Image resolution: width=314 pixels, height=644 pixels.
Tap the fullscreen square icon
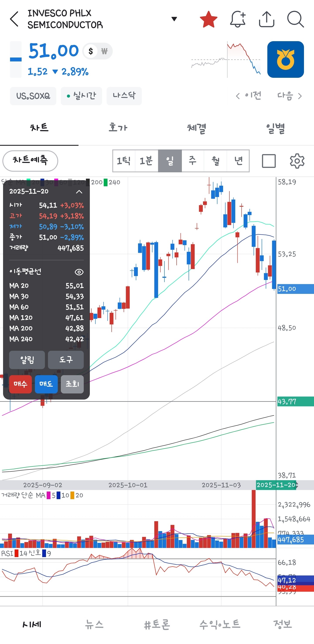point(269,161)
